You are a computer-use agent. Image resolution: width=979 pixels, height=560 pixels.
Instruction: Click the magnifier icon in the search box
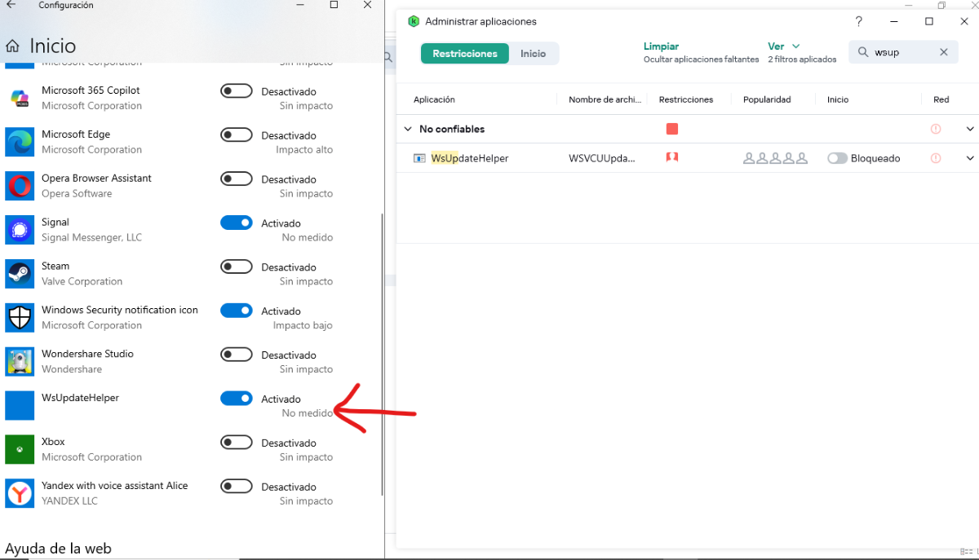click(x=863, y=52)
